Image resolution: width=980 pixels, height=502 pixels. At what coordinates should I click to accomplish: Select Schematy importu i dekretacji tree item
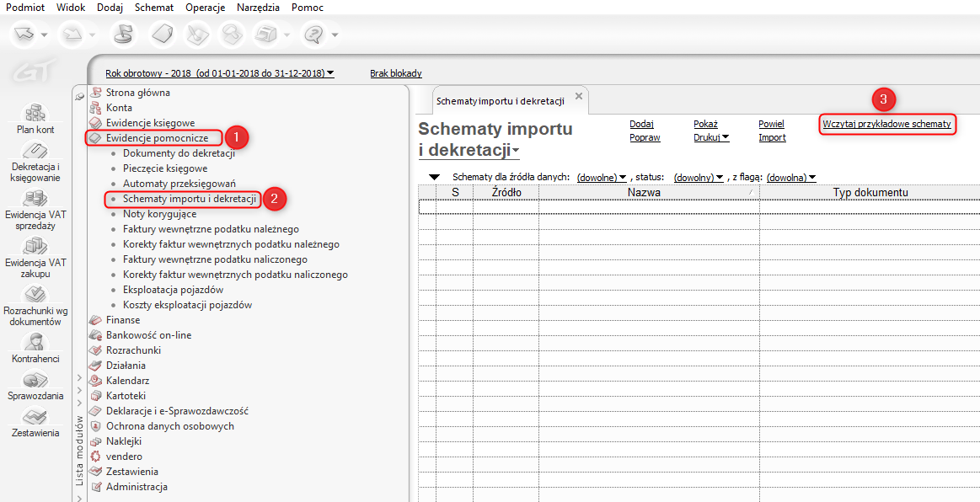(x=190, y=199)
